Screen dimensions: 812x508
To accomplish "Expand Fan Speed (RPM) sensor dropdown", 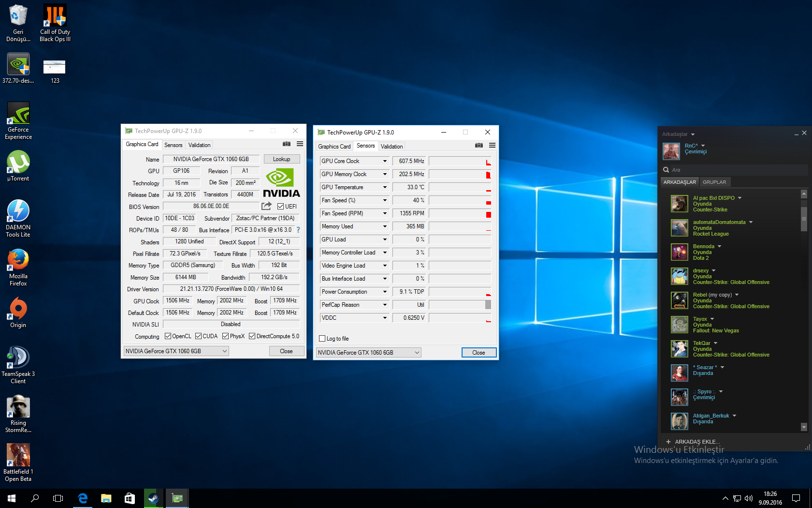I will click(x=385, y=213).
